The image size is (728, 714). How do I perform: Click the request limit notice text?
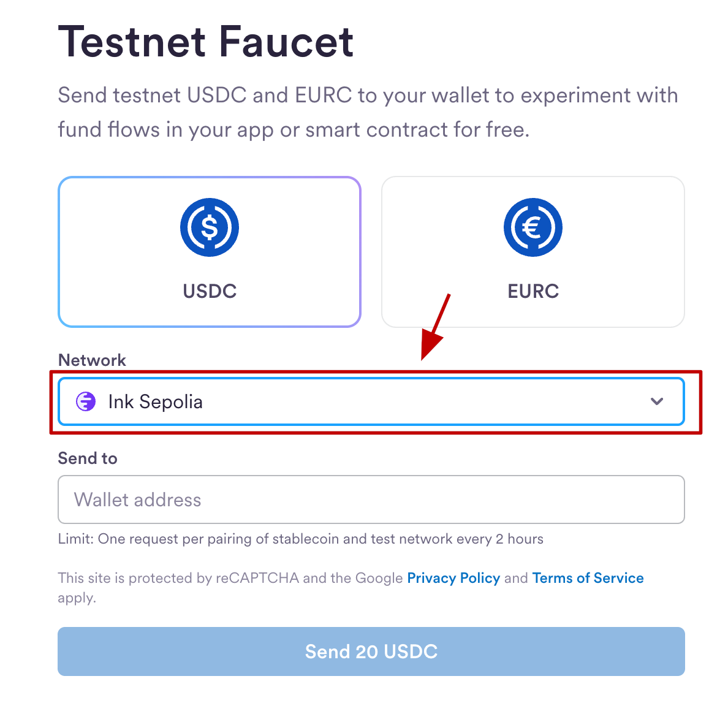tap(300, 539)
